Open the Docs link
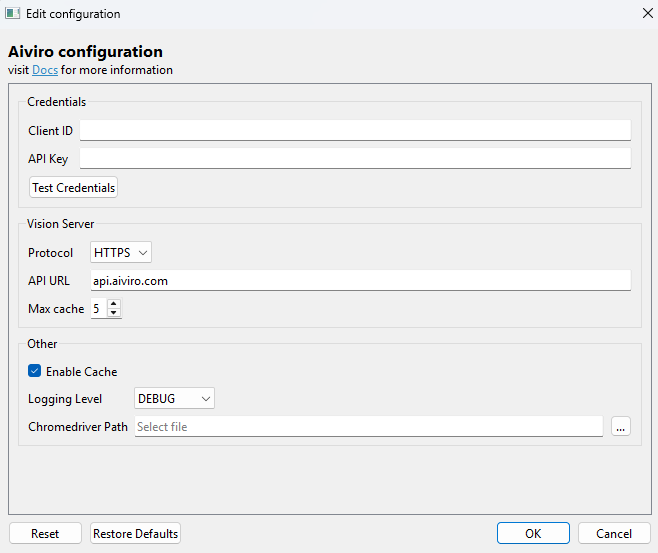The image size is (658, 553). (44, 70)
